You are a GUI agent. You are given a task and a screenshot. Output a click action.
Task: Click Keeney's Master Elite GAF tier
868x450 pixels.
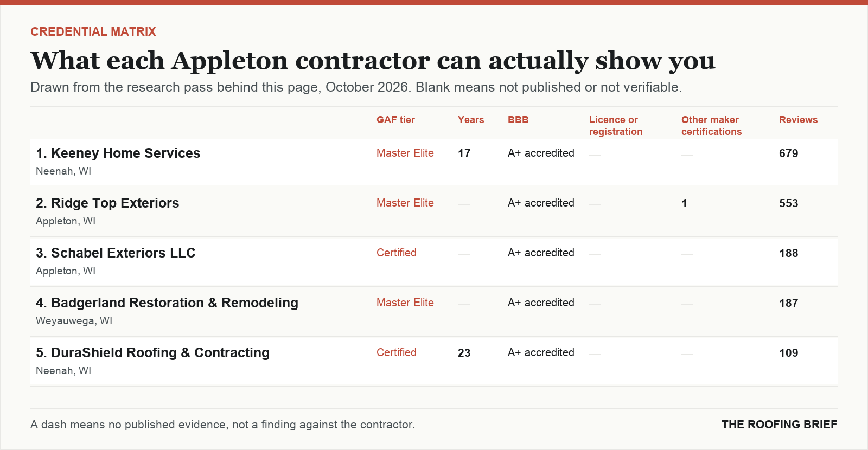pyautogui.click(x=405, y=153)
